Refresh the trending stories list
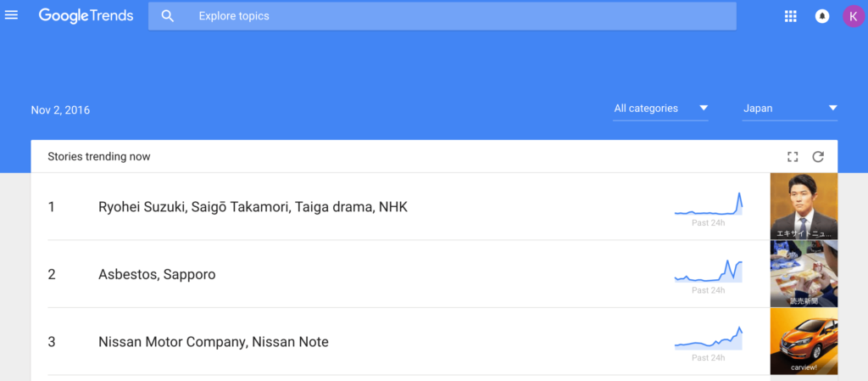This screenshot has height=381, width=868. (x=818, y=156)
